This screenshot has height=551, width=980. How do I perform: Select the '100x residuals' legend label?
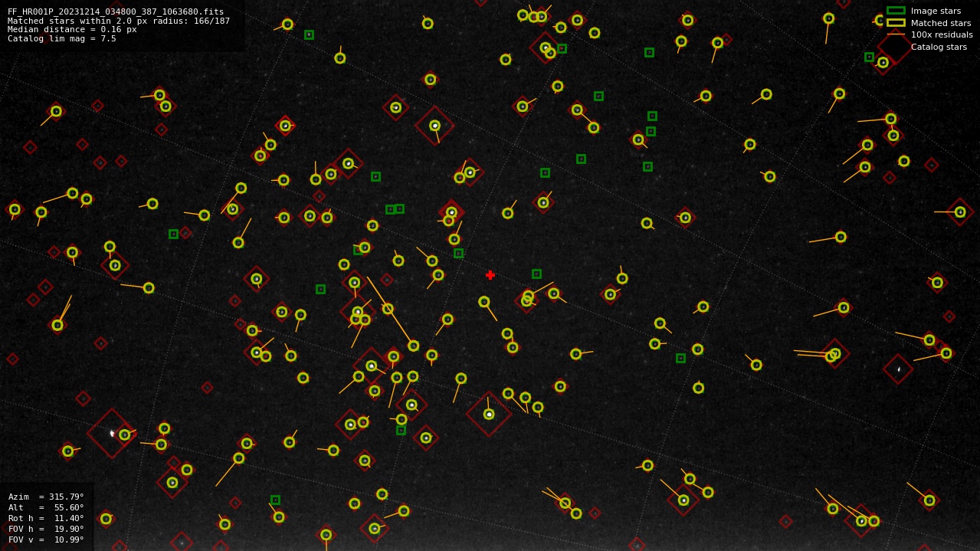tap(942, 34)
